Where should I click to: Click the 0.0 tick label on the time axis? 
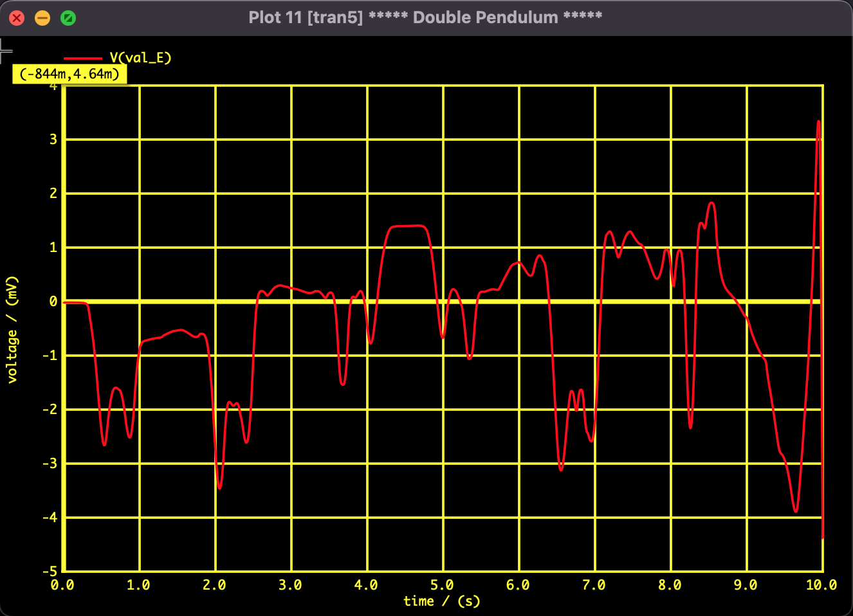[x=62, y=585]
